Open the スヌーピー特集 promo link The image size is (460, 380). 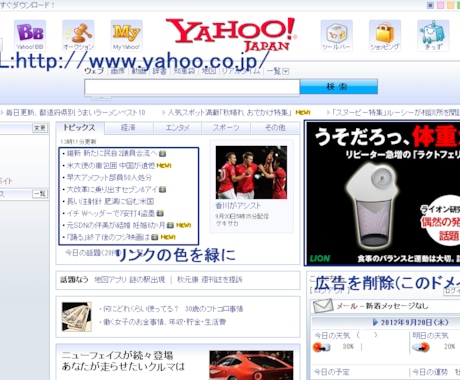(395, 113)
